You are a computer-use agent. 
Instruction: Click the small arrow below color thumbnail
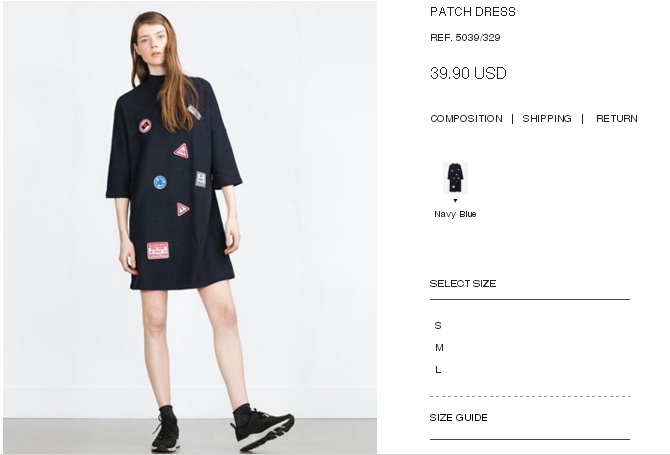455,200
